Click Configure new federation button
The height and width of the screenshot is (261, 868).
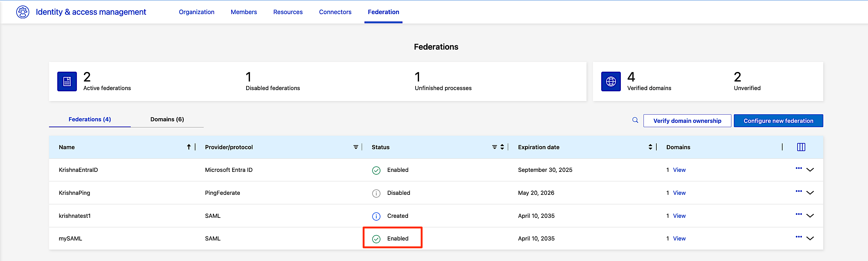(778, 121)
